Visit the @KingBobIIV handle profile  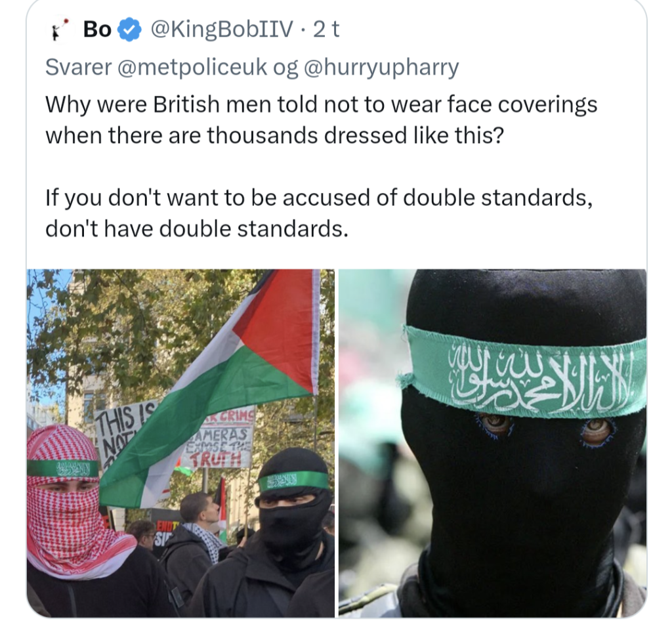222,30
